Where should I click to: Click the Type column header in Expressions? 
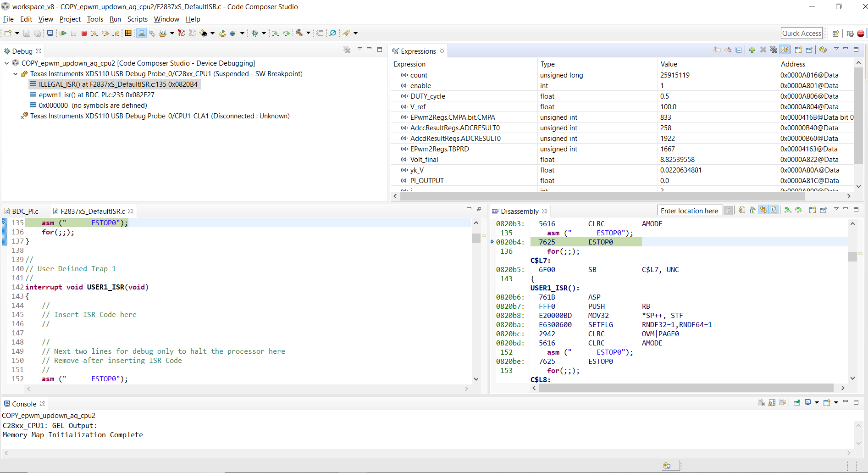click(597, 64)
